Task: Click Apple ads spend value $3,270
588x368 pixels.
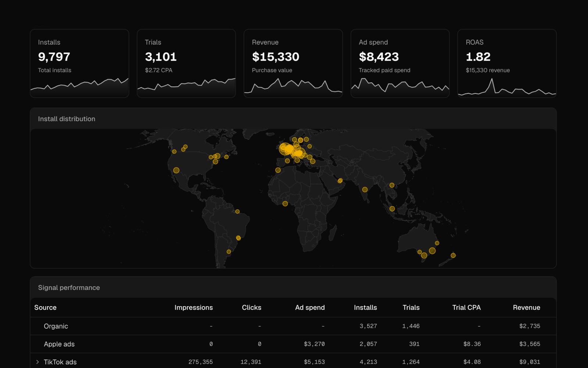Action: pyautogui.click(x=314, y=344)
